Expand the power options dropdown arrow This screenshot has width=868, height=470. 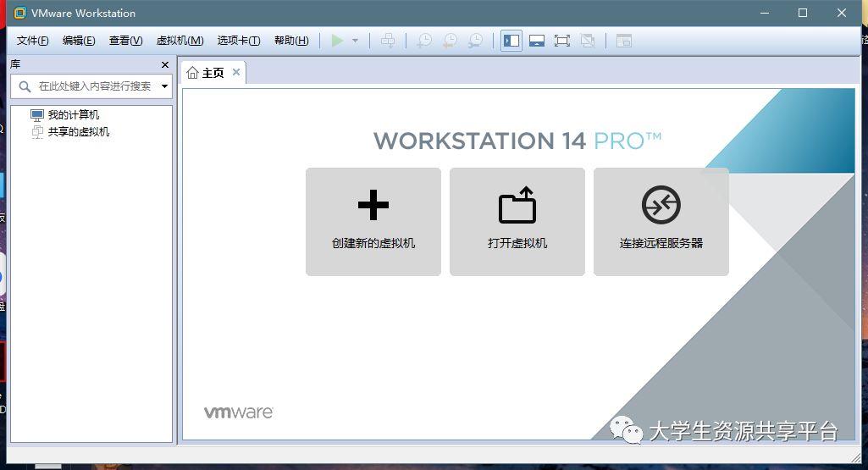coord(356,41)
